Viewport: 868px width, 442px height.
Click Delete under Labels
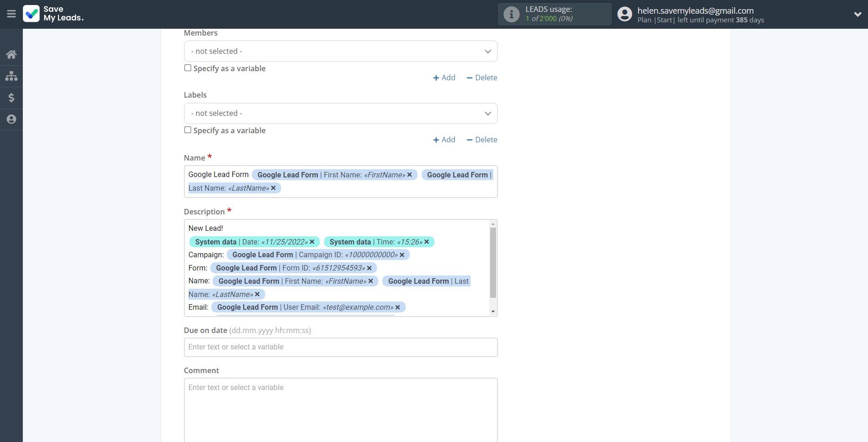pyautogui.click(x=482, y=140)
